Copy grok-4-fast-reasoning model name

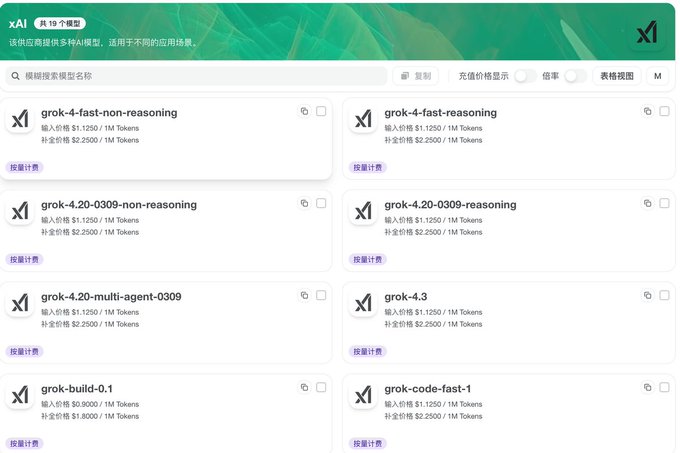pyautogui.click(x=647, y=111)
